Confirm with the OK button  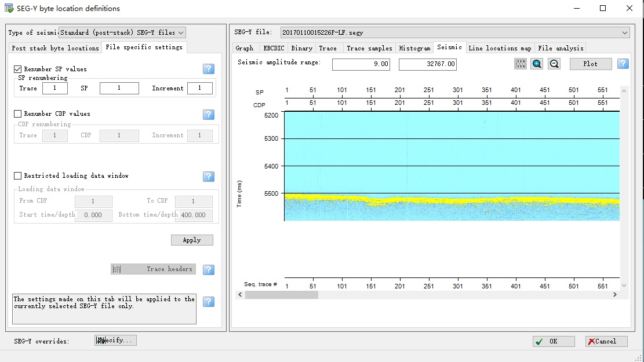[x=553, y=342]
